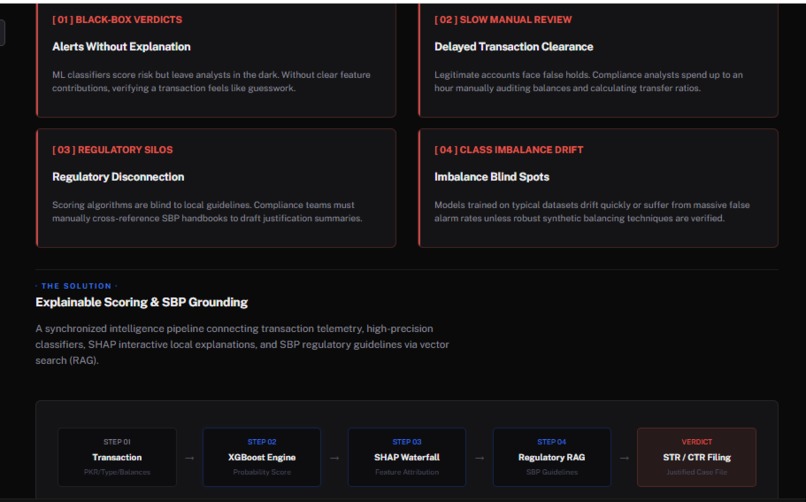
Task: Click the arrow before STR / CTR Filing
Action: pos(624,458)
